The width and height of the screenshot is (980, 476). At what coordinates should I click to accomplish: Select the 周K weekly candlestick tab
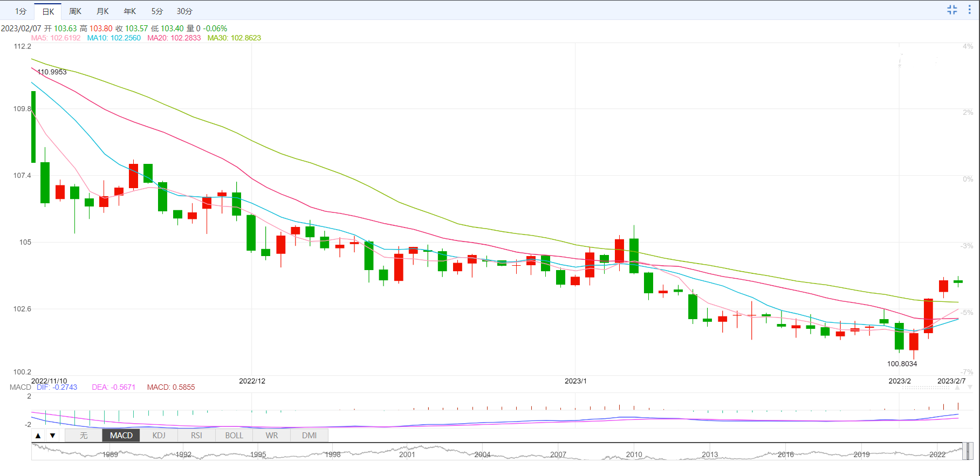[75, 11]
